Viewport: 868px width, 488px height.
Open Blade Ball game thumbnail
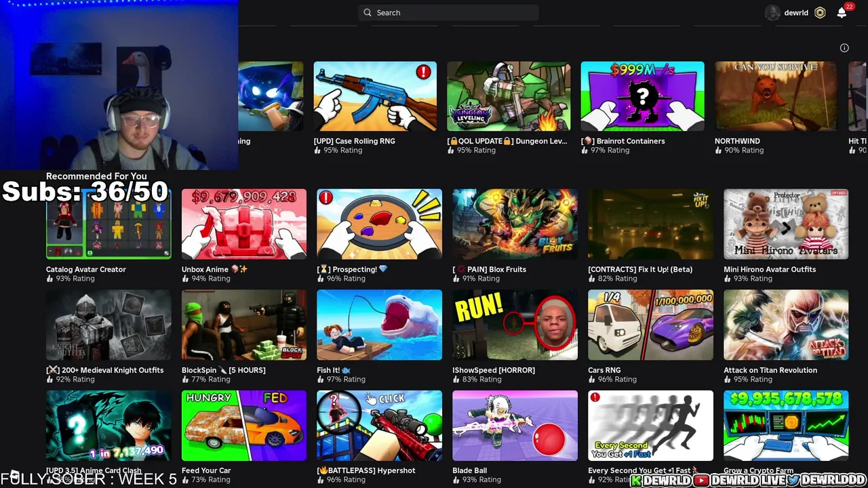click(x=515, y=426)
